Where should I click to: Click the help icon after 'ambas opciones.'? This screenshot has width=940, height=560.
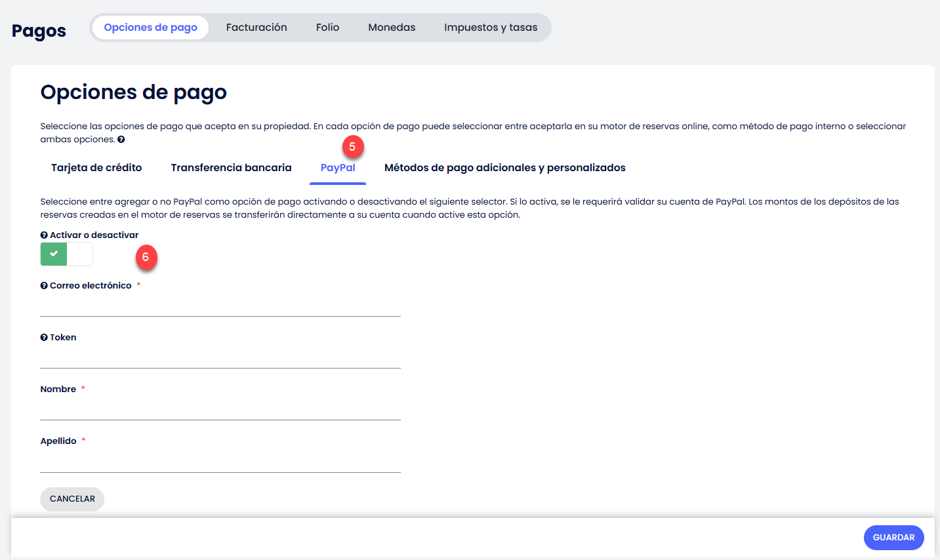pos(121,140)
